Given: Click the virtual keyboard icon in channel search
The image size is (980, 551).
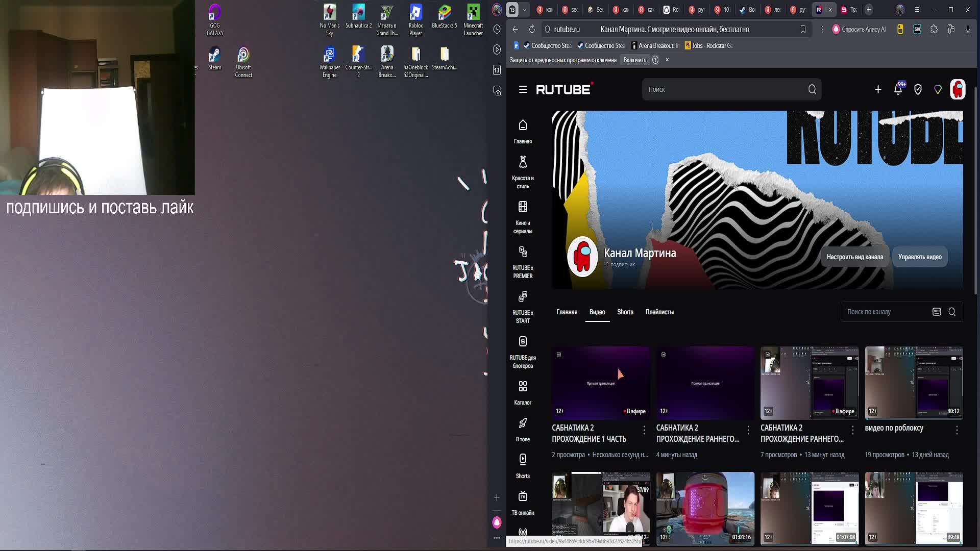Looking at the screenshot, I should pos(937,312).
